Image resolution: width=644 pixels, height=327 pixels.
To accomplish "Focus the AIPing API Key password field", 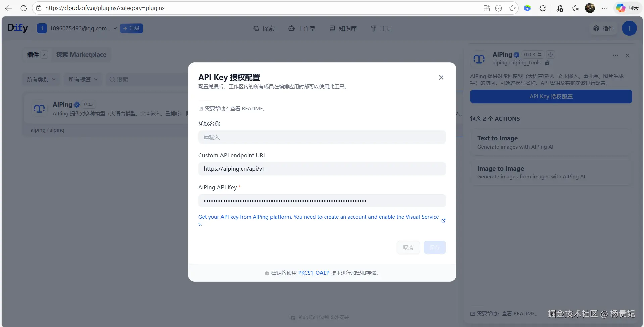I will pos(322,201).
